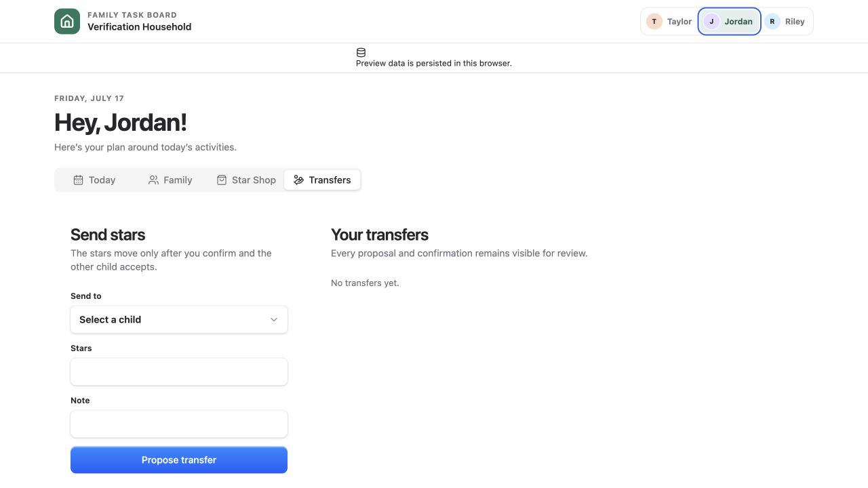Image resolution: width=868 pixels, height=488 pixels.
Task: Click the green house logo icon
Action: 67,21
